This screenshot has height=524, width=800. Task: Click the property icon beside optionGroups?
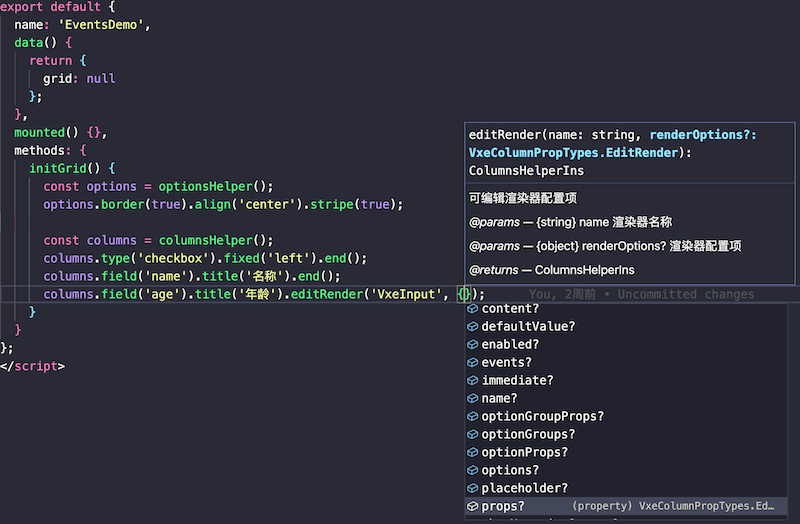(472, 434)
